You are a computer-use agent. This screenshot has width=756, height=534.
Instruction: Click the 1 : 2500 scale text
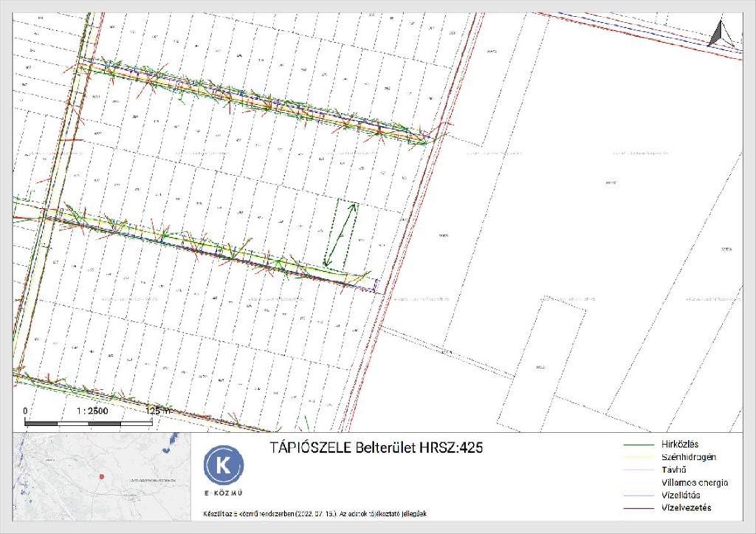[93, 410]
